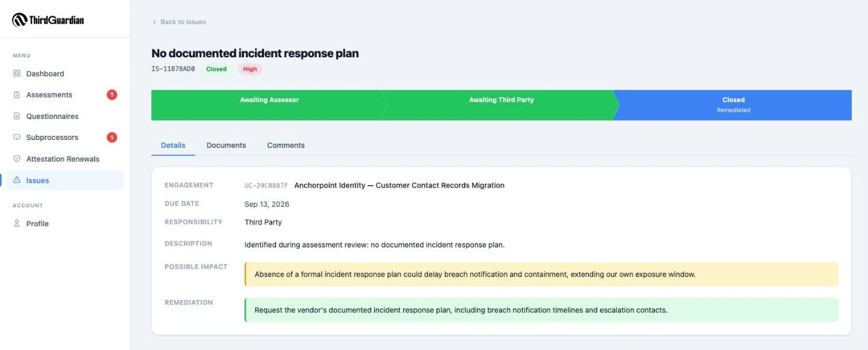Click the RESPONSIBILITY field label

(x=193, y=222)
